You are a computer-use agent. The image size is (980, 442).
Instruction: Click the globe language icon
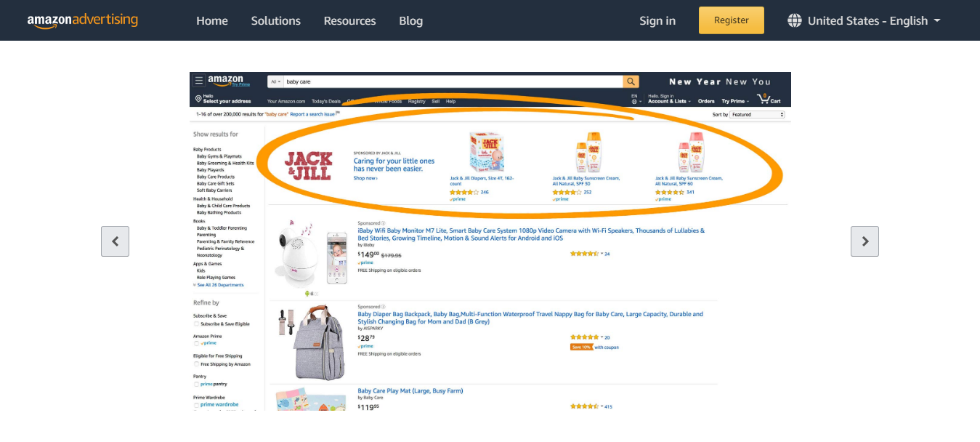[795, 20]
